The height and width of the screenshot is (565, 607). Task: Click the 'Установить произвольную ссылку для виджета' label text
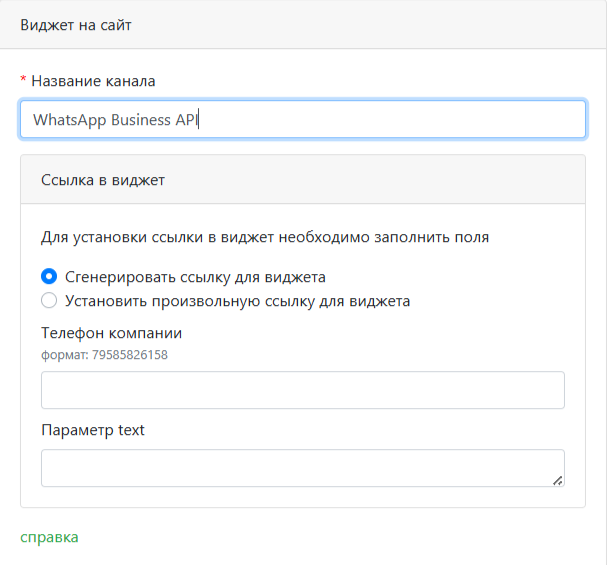[237, 300]
